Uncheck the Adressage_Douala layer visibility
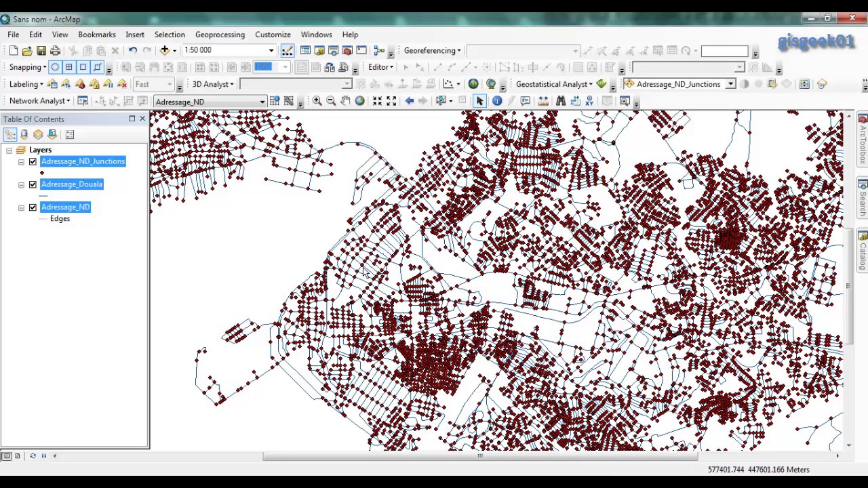 pyautogui.click(x=33, y=184)
